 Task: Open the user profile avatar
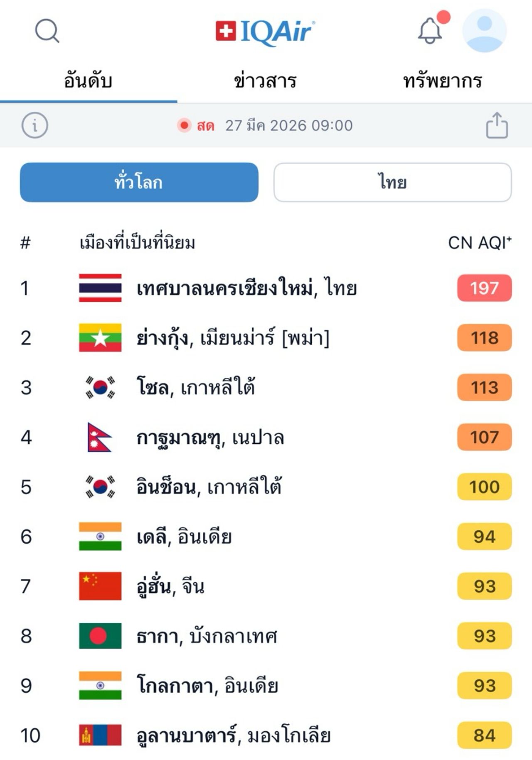(x=484, y=31)
